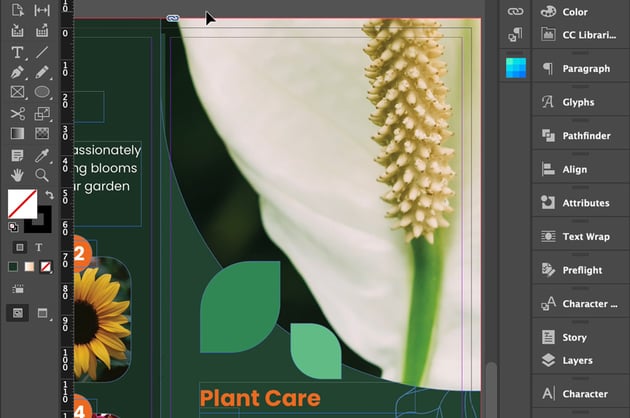Open the Links panel icon

[515, 12]
